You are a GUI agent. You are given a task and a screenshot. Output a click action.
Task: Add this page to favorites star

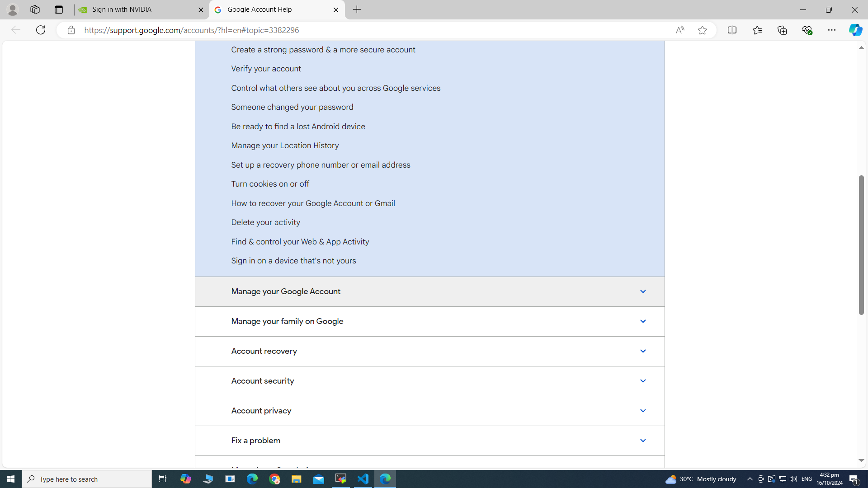[702, 30]
